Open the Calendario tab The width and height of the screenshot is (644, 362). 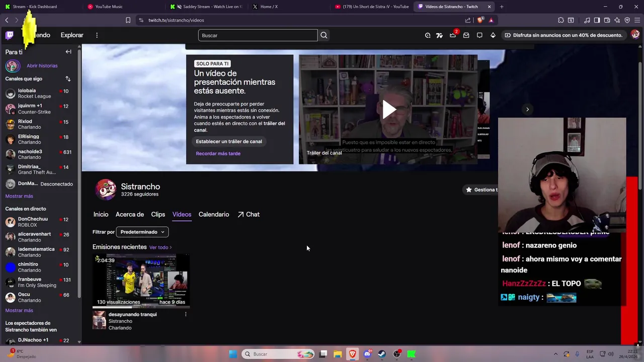(x=214, y=214)
